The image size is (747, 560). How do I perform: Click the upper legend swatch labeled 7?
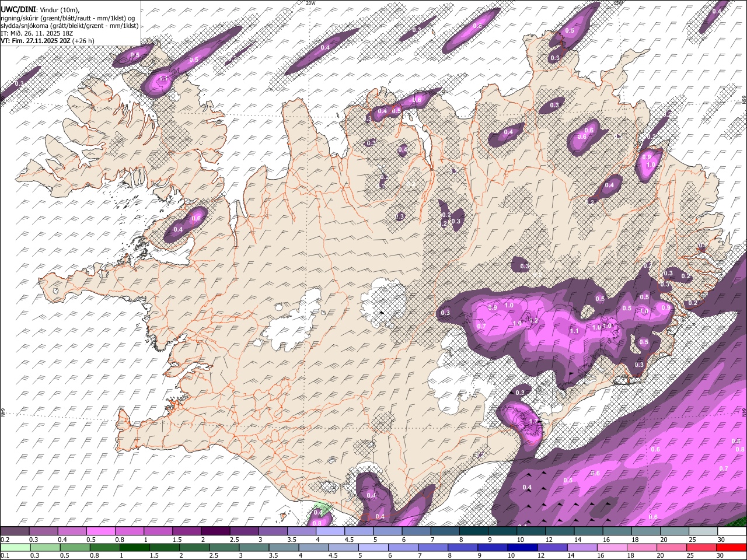(444, 531)
